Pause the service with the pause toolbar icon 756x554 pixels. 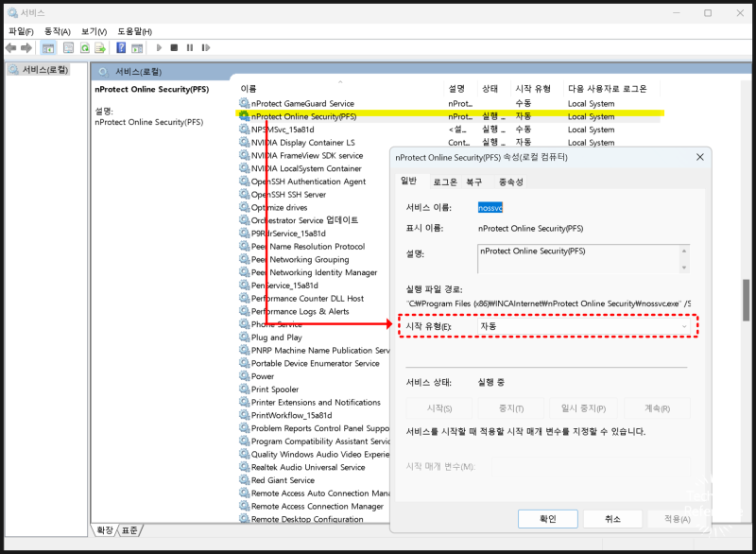tap(190, 47)
